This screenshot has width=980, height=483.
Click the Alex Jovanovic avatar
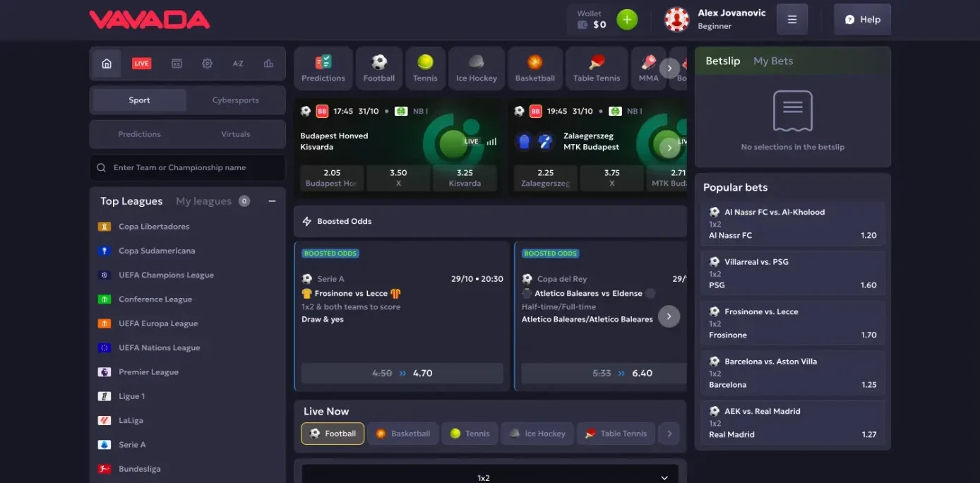(x=677, y=20)
